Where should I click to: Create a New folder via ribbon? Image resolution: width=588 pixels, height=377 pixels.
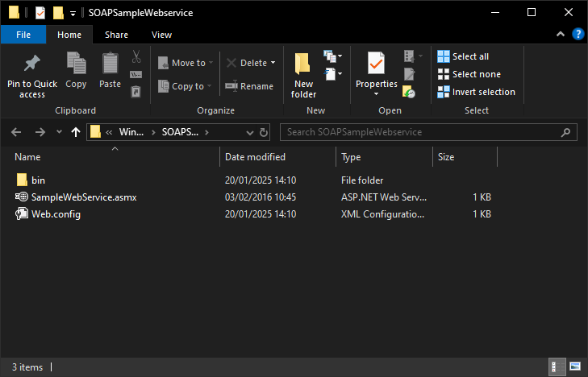(x=303, y=75)
